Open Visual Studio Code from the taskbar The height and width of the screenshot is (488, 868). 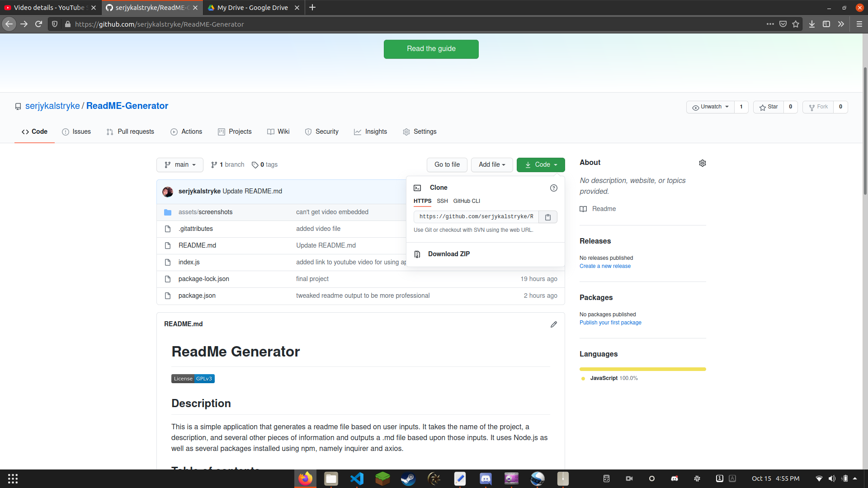point(357,479)
